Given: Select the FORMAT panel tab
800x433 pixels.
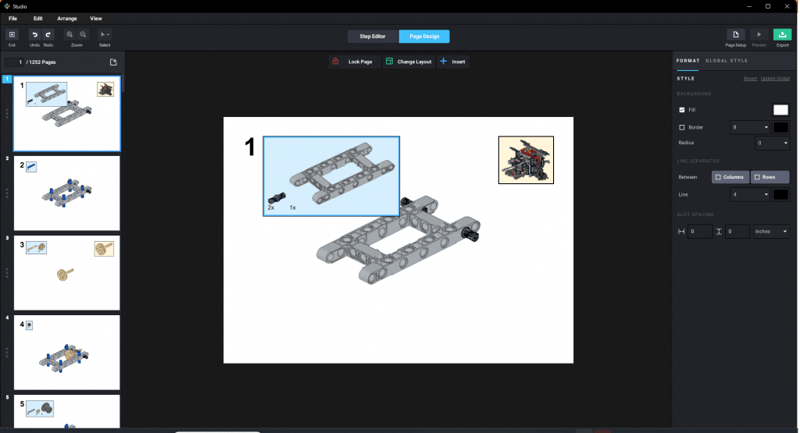Looking at the screenshot, I should pos(688,61).
